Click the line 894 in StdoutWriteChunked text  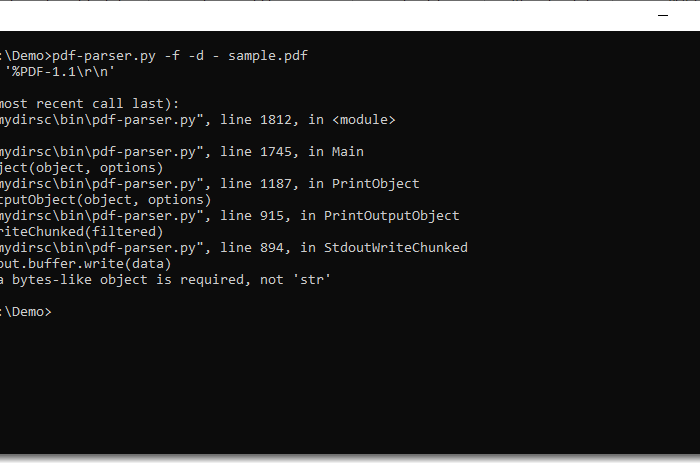click(344, 248)
